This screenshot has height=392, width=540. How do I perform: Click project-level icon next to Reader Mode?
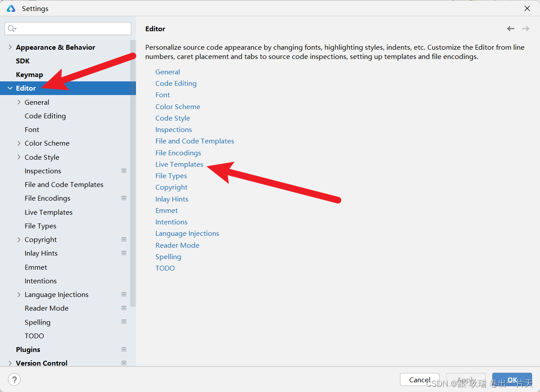click(124, 308)
